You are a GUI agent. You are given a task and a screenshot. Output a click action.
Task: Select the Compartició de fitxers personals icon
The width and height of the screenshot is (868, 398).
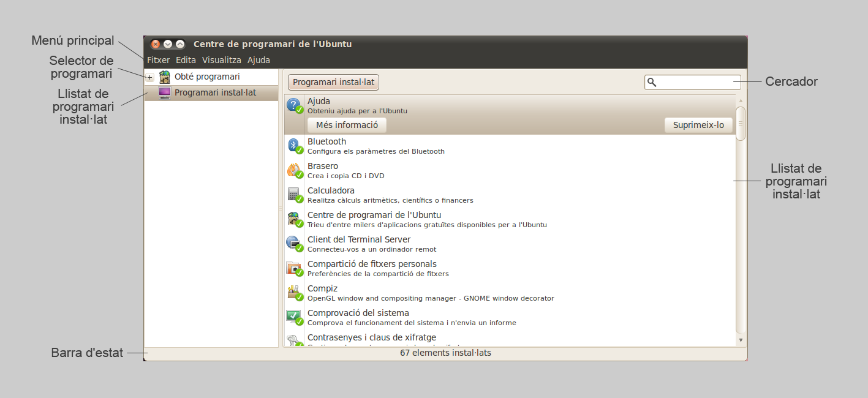tap(295, 268)
